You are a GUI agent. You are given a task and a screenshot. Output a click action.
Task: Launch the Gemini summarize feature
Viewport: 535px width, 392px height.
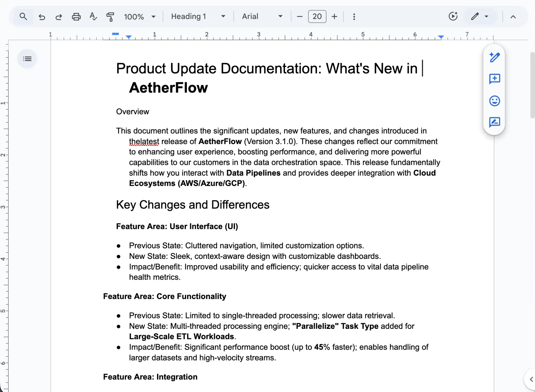pyautogui.click(x=453, y=16)
